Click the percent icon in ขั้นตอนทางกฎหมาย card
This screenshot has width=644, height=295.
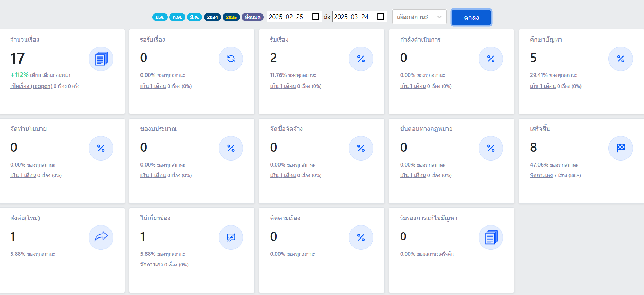[x=491, y=148]
